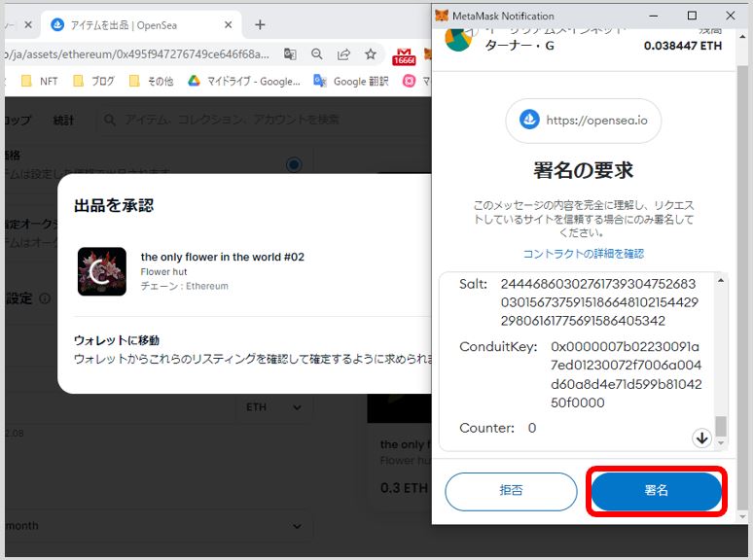
Task: Click the MetaMask message box scrollbar thumb
Action: pos(720,426)
